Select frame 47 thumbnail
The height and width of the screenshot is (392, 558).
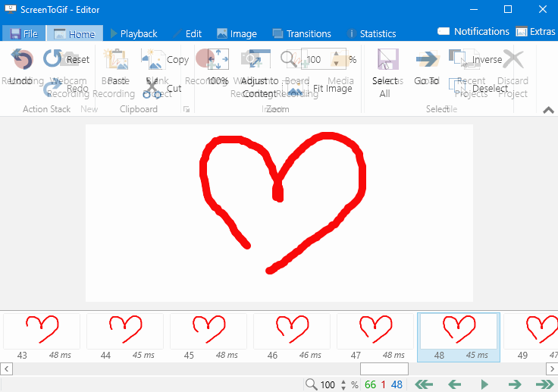point(375,337)
